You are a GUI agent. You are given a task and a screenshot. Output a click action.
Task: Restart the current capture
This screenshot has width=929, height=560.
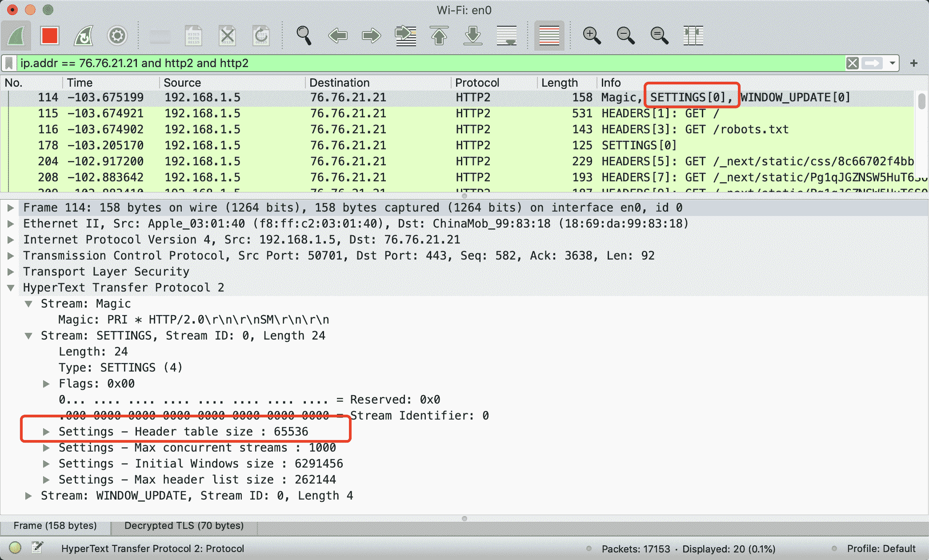(x=83, y=36)
